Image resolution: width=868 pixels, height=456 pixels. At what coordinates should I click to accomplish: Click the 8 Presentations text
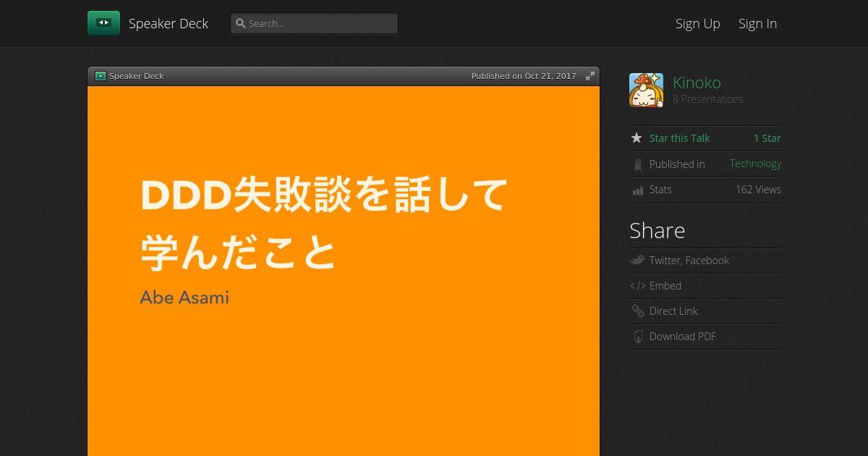(x=708, y=99)
